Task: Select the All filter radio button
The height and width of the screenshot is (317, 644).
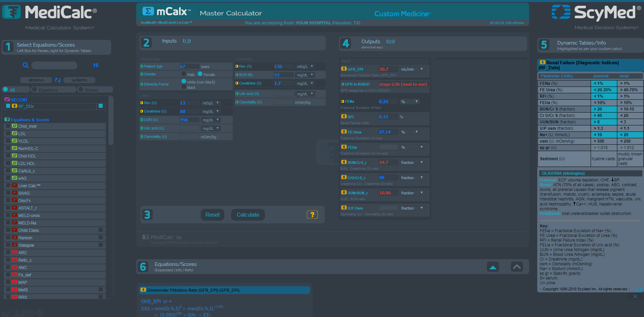Action: [x=5, y=90]
